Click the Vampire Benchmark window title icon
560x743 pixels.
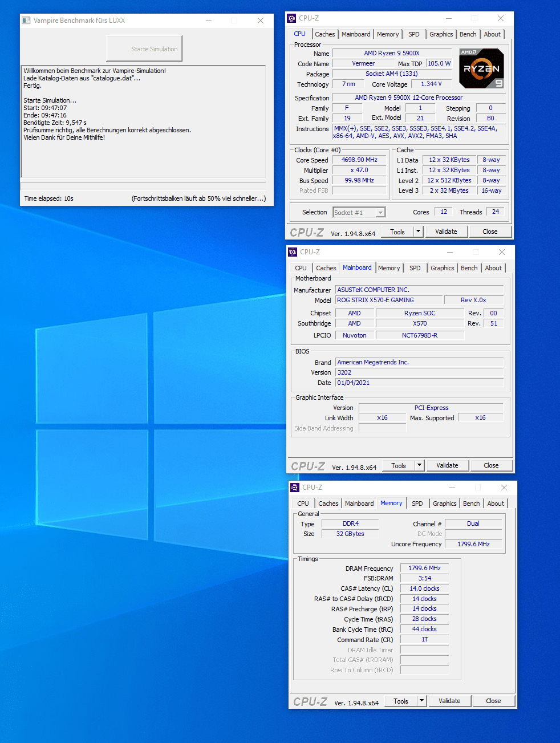click(x=26, y=21)
